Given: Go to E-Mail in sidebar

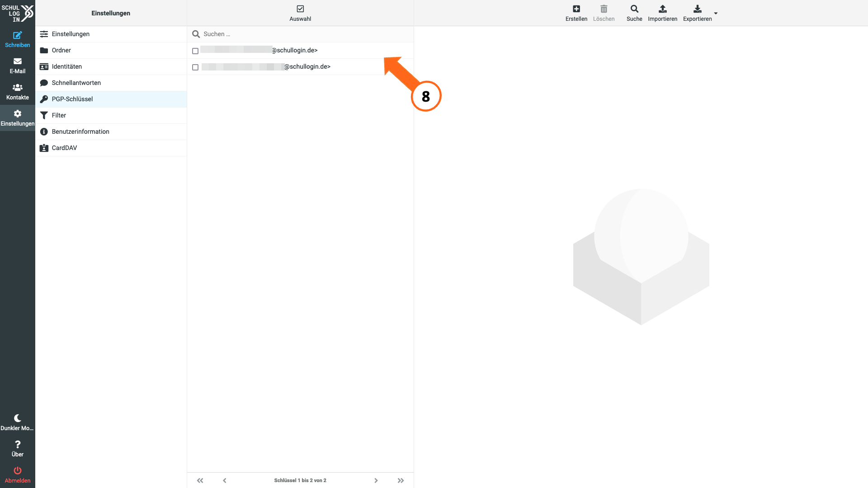Looking at the screenshot, I should (17, 66).
